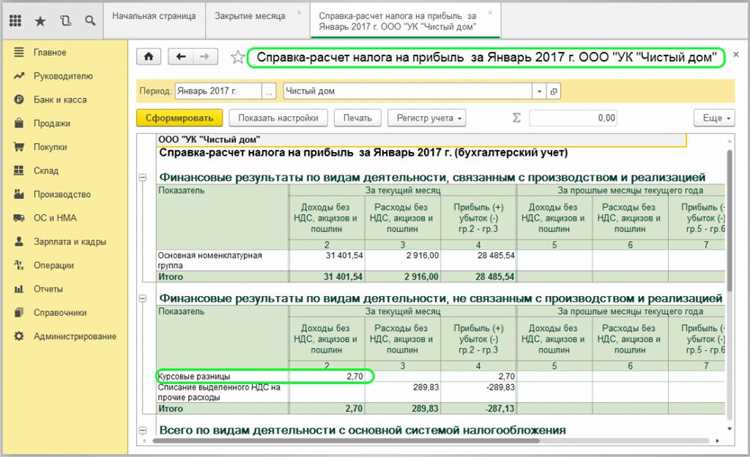750x457 pixels.
Task: Select the Курсовые разницы row label
Action: click(x=194, y=377)
